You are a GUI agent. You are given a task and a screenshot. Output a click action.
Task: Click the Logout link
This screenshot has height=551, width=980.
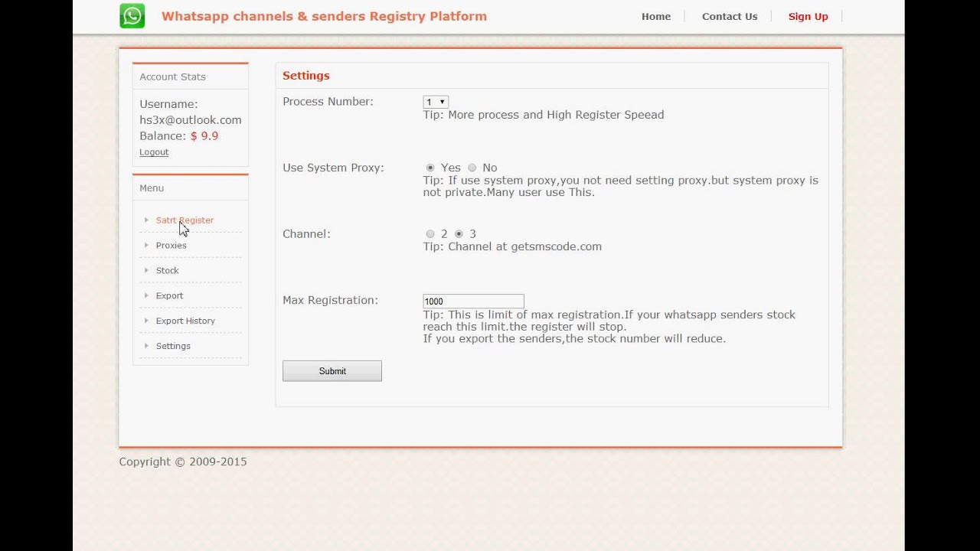[x=154, y=152]
